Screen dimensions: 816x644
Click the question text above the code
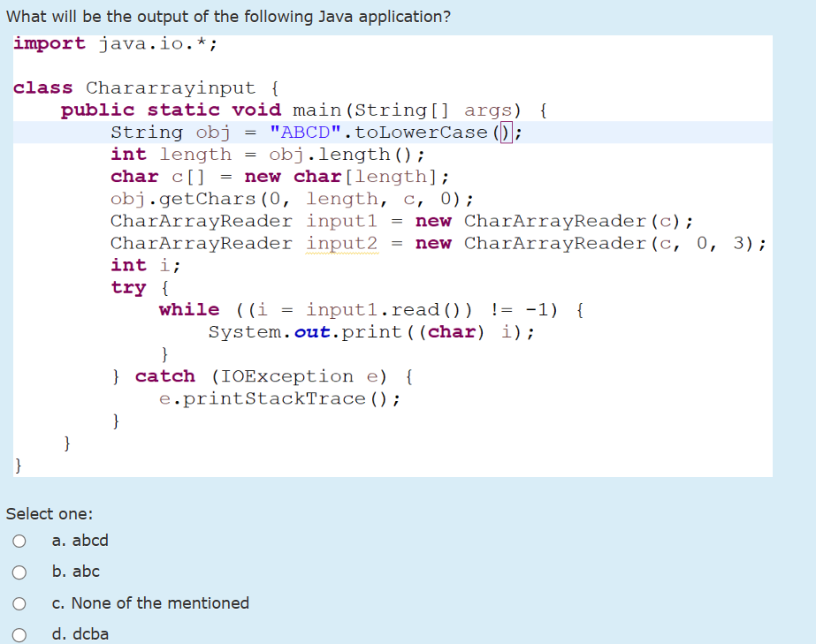(x=225, y=16)
